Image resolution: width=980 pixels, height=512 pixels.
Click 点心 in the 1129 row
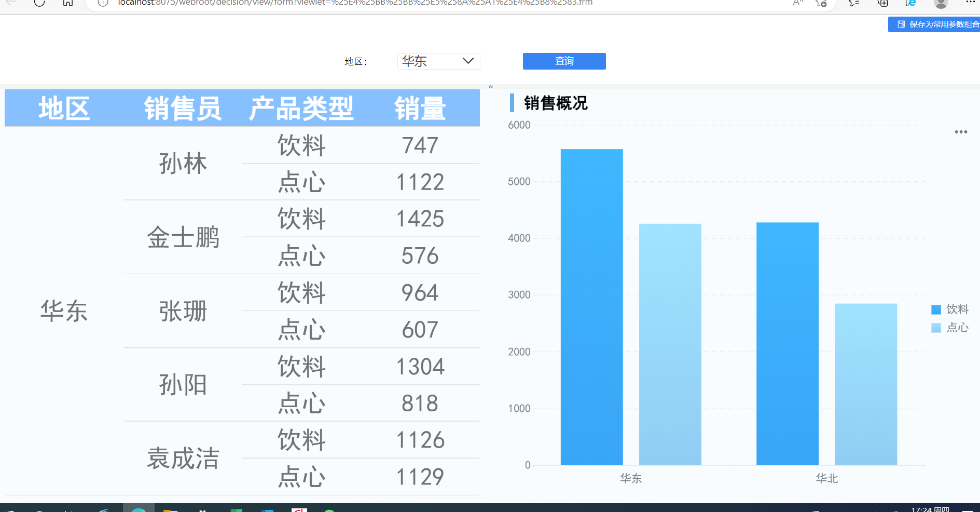pyautogui.click(x=301, y=477)
